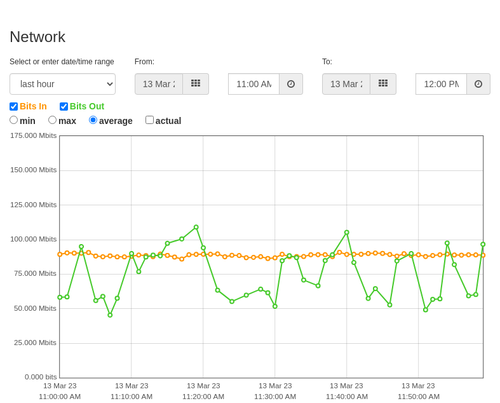Click the 'From:' label
The width and height of the screenshot is (500, 403).
(x=144, y=62)
